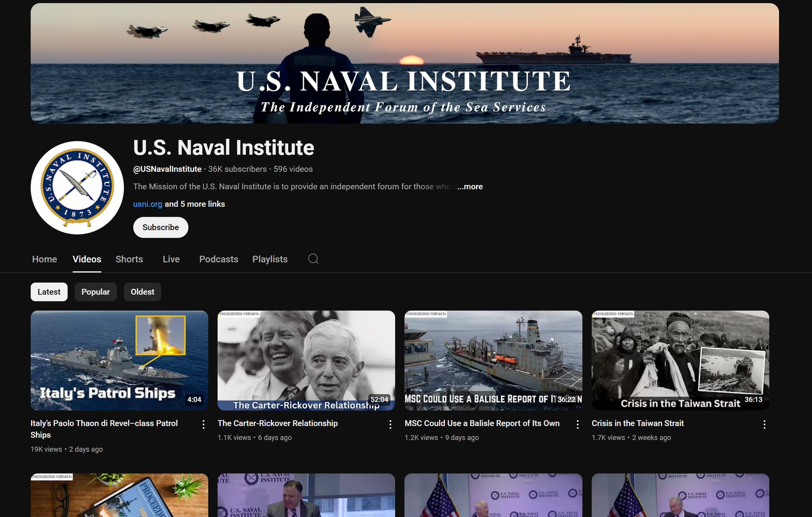Switch to the Shorts tab
This screenshot has width=812, height=517.
(129, 259)
